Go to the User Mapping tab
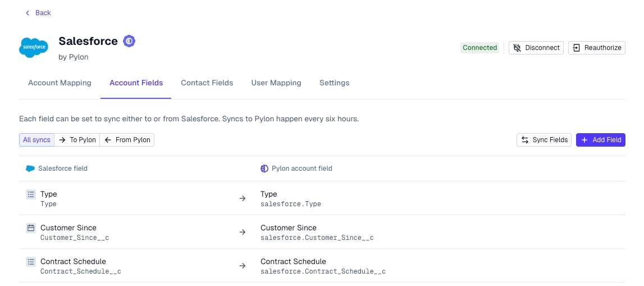This screenshot has height=286, width=644. (276, 83)
